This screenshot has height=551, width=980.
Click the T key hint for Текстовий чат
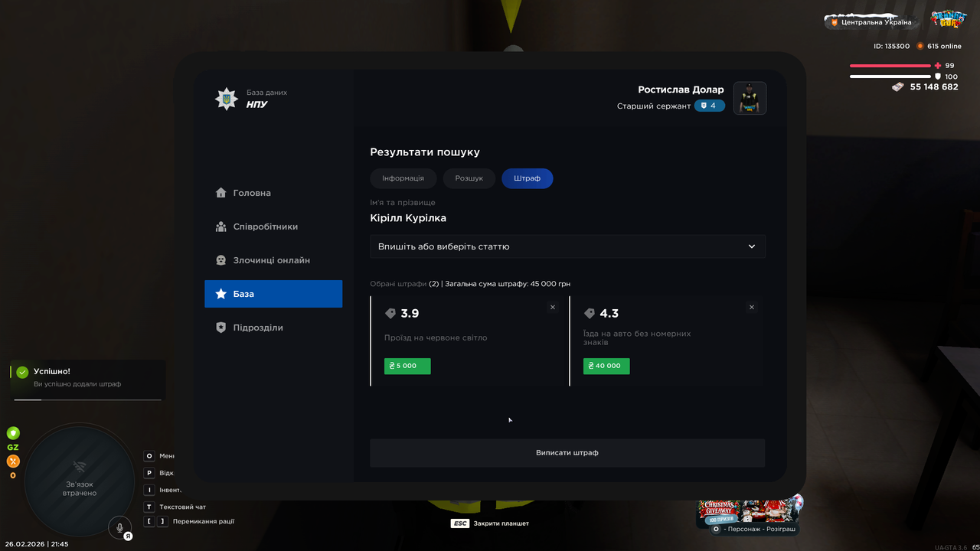tap(149, 507)
